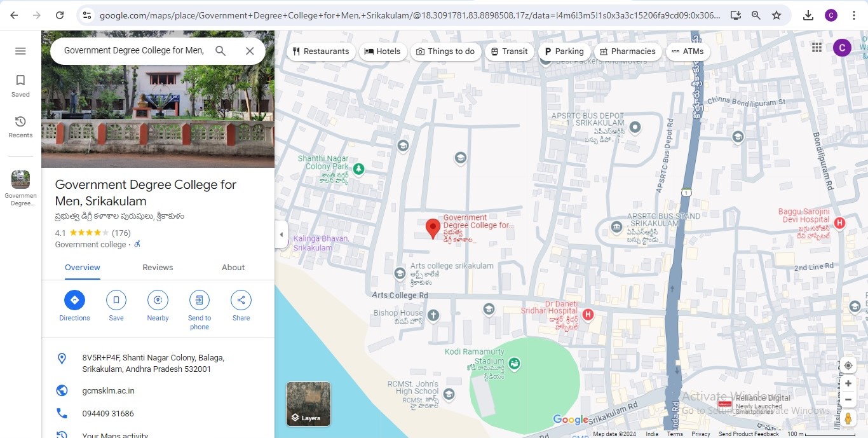The image size is (868, 438).
Task: Open the Google account avatar in Maps
Action: pyautogui.click(x=842, y=47)
